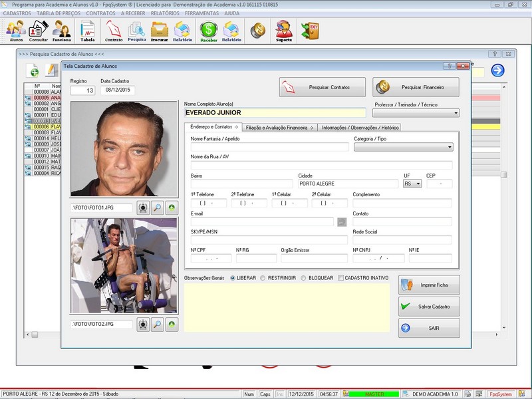The image size is (532, 399).
Task: Open Professor / Treinador / Técnico dropdown
Action: pyautogui.click(x=416, y=113)
